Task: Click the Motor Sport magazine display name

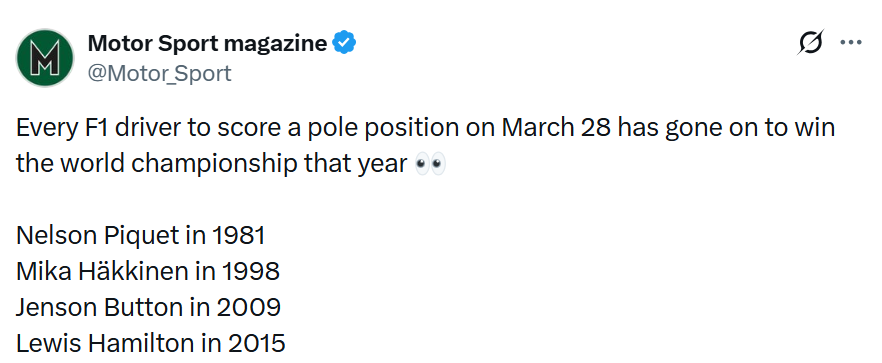Action: pyautogui.click(x=207, y=43)
